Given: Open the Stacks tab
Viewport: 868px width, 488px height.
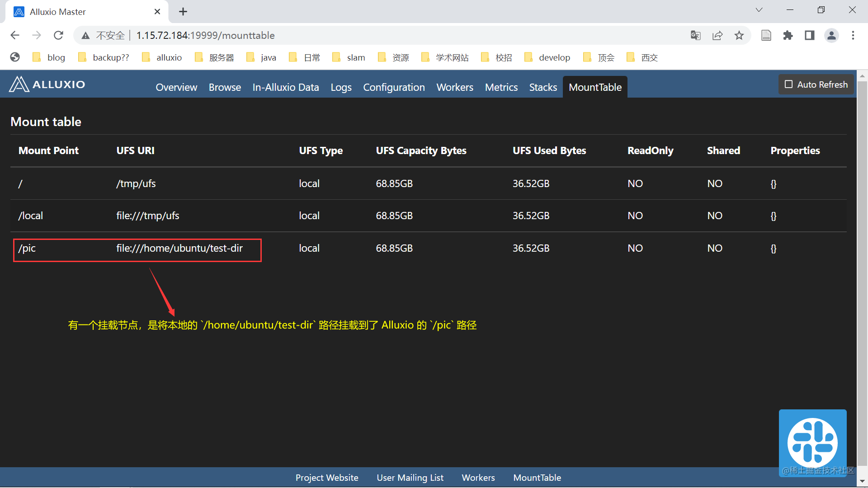Looking at the screenshot, I should pyautogui.click(x=543, y=87).
